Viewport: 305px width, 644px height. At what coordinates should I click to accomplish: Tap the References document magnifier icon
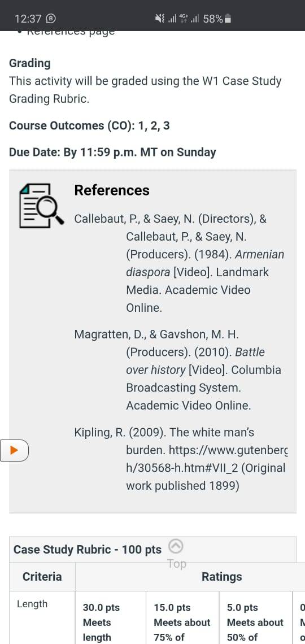tap(41, 206)
